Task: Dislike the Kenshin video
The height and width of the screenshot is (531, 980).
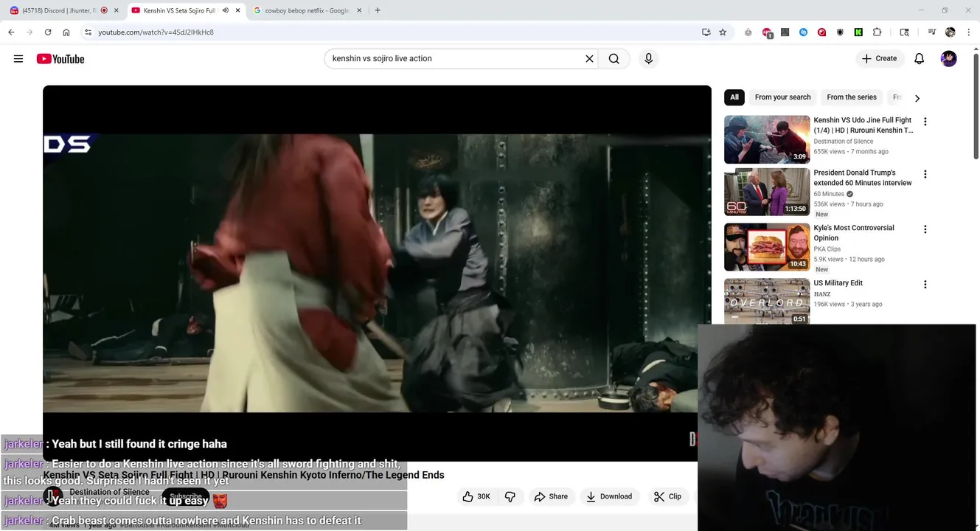Action: (510, 496)
